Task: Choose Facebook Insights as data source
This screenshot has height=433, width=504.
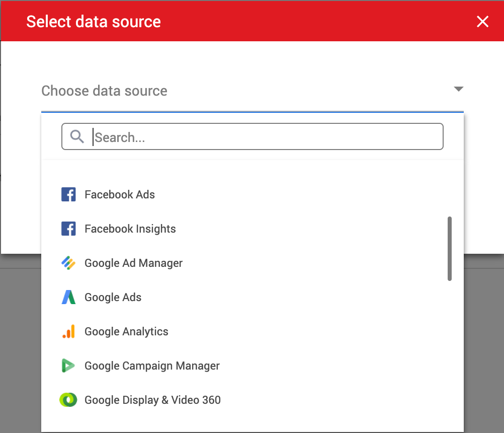Action: 130,229
